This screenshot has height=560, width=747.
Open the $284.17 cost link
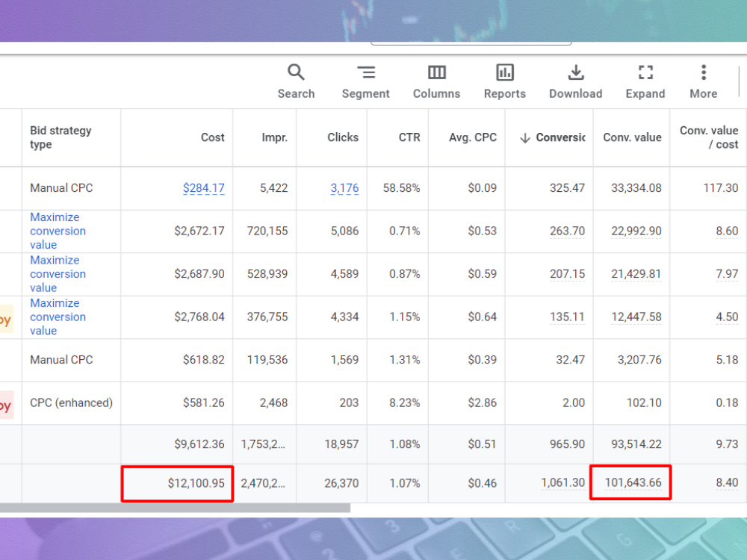coord(203,188)
